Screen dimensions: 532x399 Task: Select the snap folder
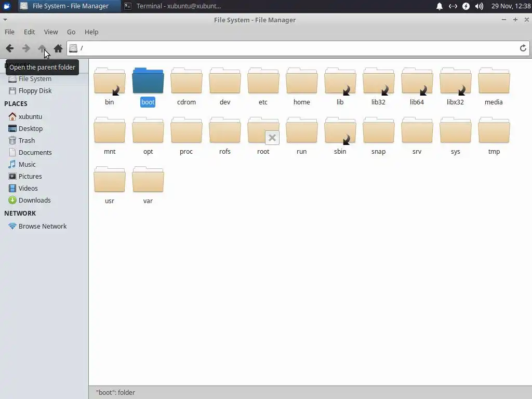click(x=378, y=130)
